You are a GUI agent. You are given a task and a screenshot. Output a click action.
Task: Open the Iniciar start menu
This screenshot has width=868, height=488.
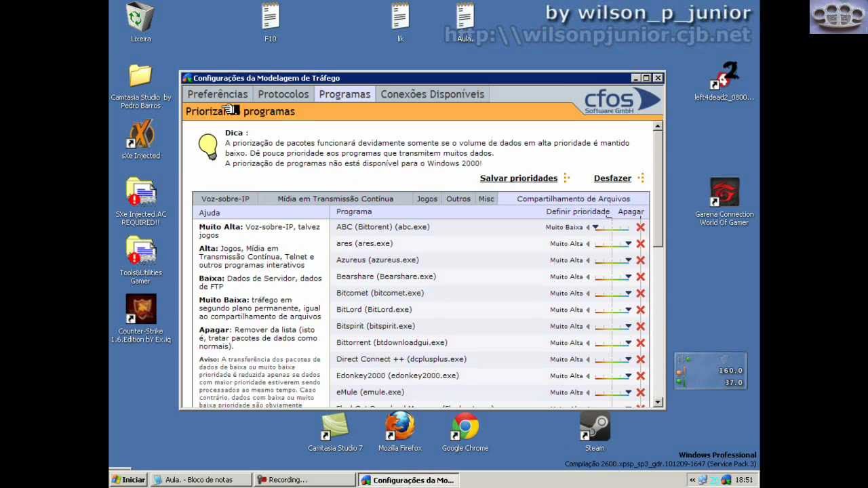[x=128, y=480]
